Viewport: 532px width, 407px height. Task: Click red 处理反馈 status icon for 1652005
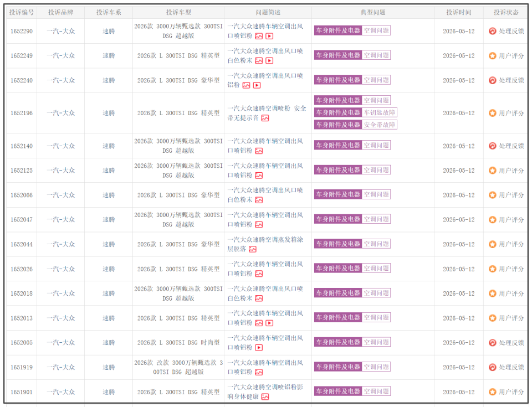click(x=492, y=343)
